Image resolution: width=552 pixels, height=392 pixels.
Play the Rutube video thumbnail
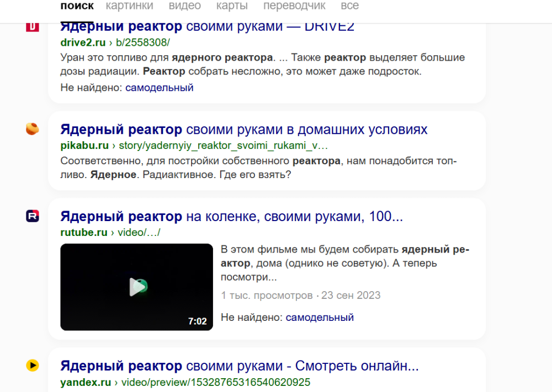click(x=136, y=287)
